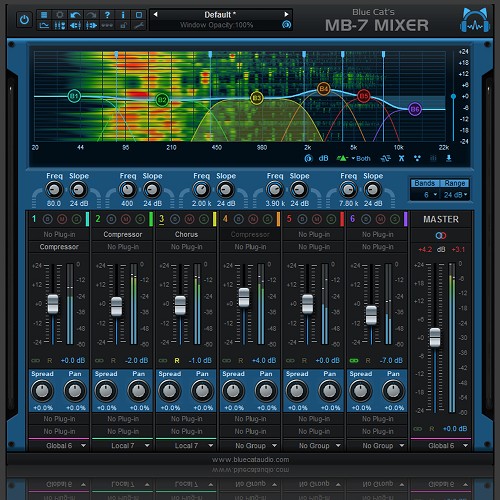Mute band 5 with M button
This screenshot has width=500, height=500.
point(317,219)
